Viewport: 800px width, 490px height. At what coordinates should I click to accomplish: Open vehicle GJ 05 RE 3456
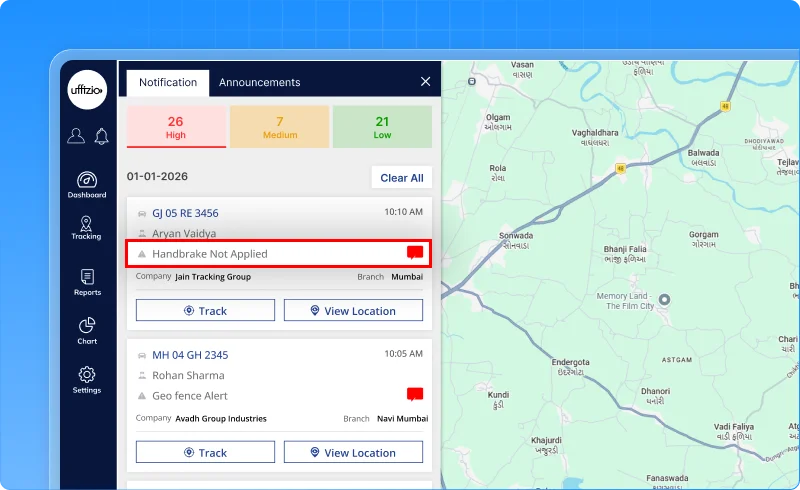coord(185,213)
